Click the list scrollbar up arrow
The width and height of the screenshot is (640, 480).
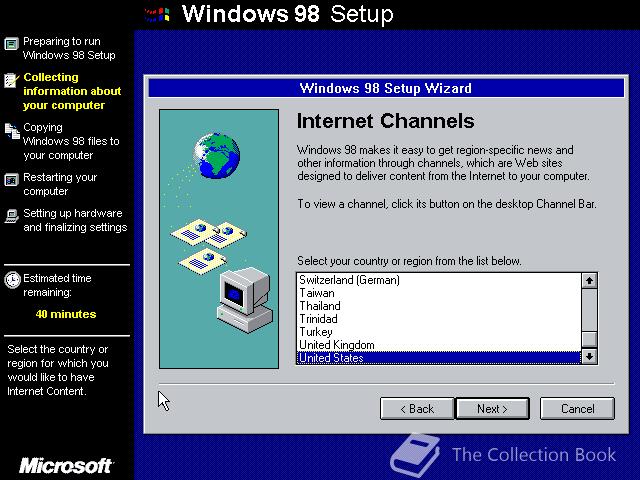pos(589,281)
